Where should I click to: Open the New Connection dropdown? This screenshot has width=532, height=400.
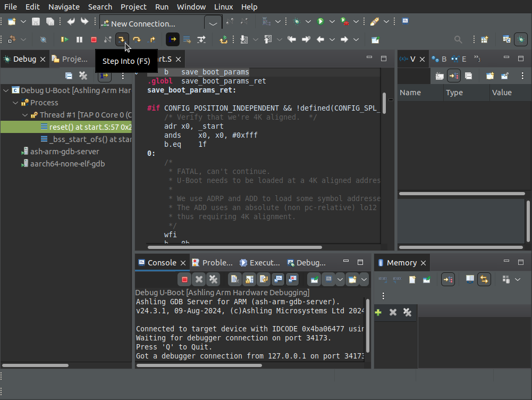coord(213,24)
